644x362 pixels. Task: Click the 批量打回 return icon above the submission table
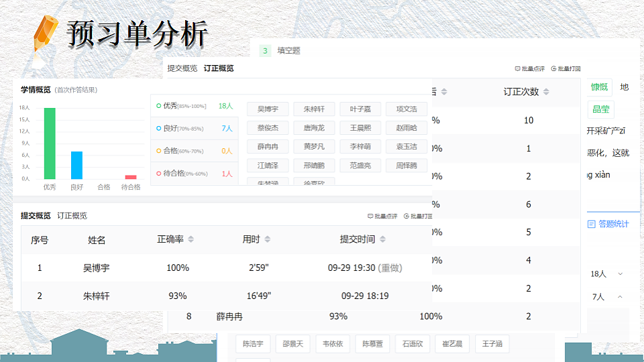tap(407, 216)
